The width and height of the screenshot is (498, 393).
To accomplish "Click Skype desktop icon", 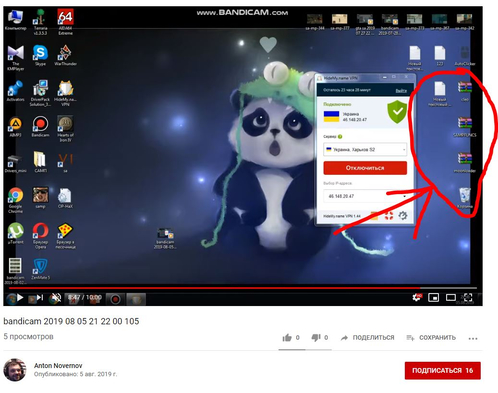I will pyautogui.click(x=40, y=55).
